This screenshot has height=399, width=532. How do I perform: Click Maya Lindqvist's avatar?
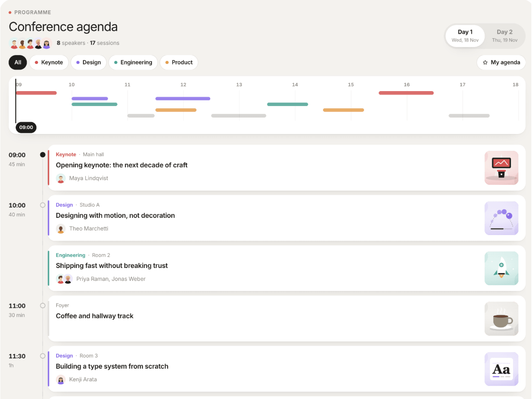coord(61,179)
